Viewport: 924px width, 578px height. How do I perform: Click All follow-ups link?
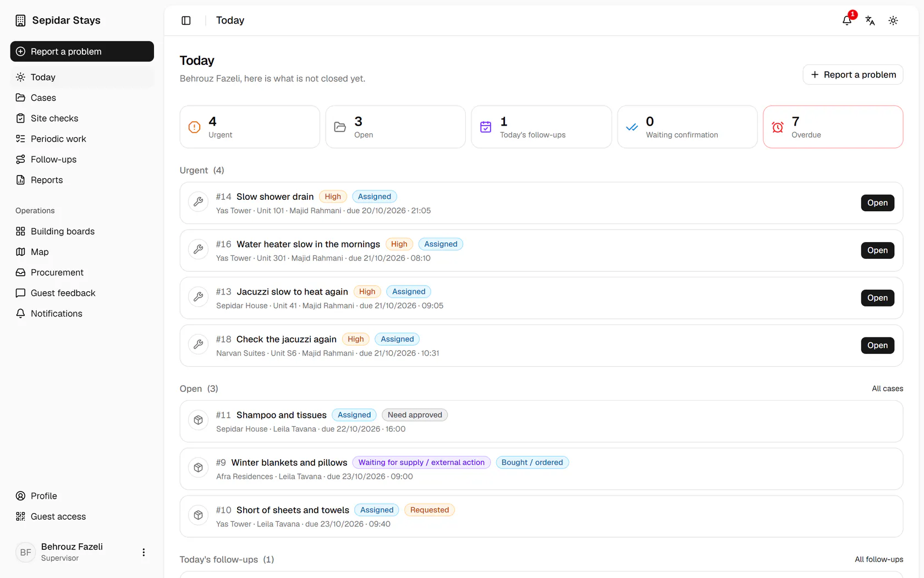[x=879, y=559]
